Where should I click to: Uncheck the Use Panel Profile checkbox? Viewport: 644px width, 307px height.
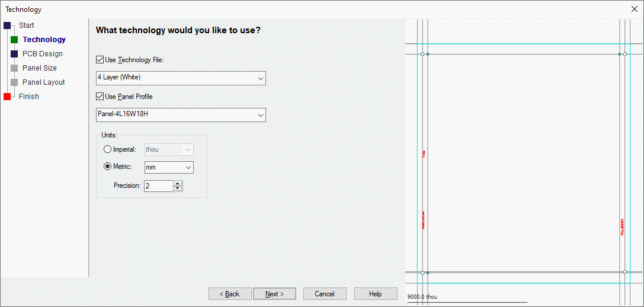100,97
